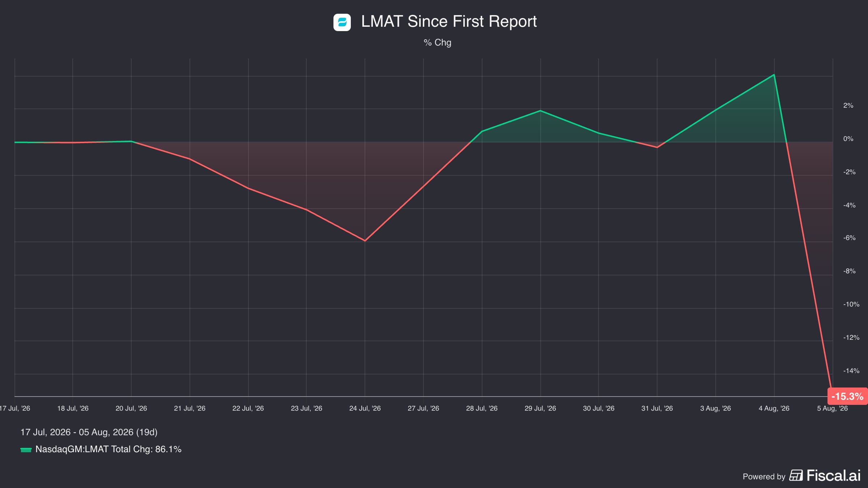Click the "-6%" y-axis label

pos(850,238)
